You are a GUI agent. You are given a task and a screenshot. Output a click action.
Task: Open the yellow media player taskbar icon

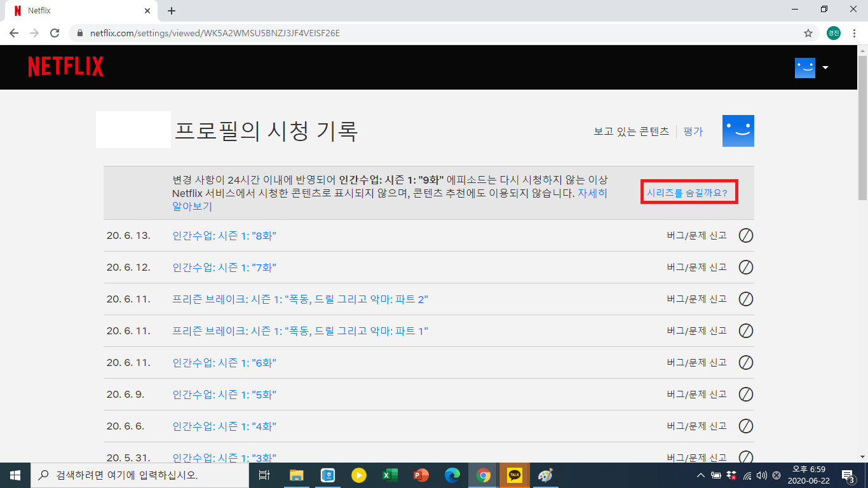tap(359, 475)
